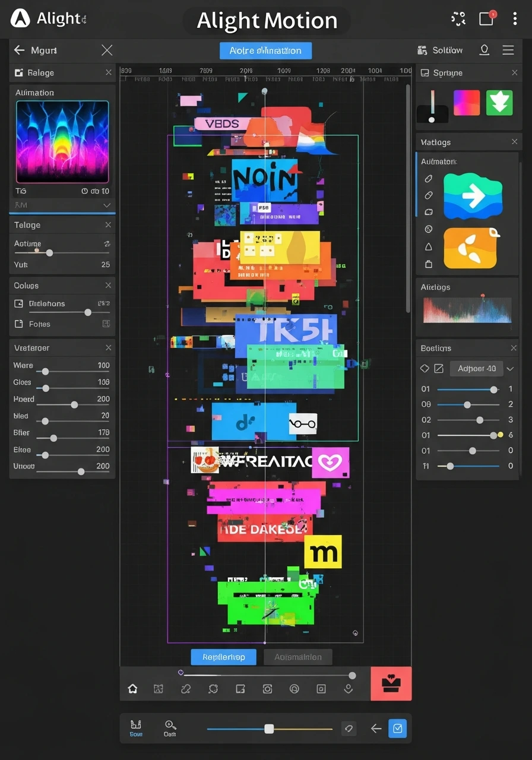Click the blue arrow animation preset

473,197
